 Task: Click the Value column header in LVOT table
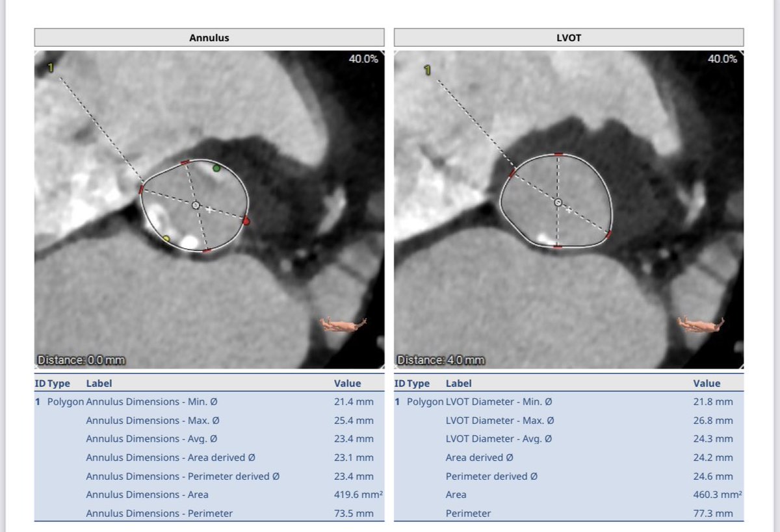[x=707, y=383]
